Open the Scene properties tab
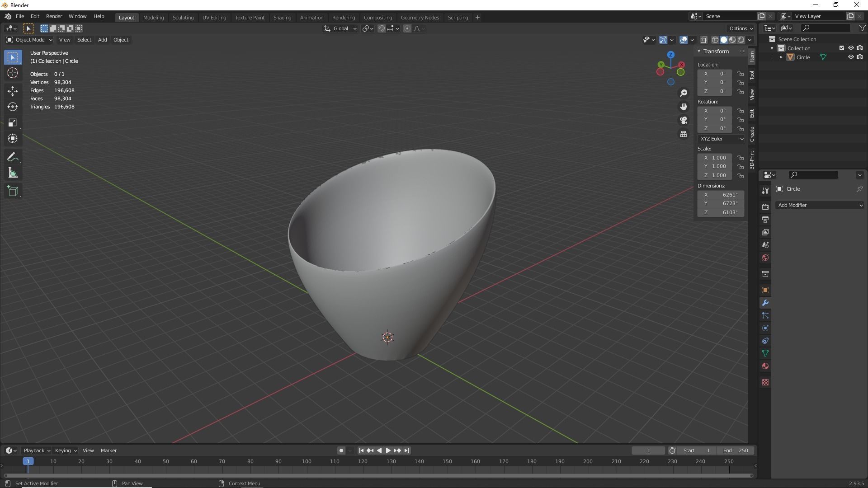This screenshot has width=868, height=488. click(765, 244)
